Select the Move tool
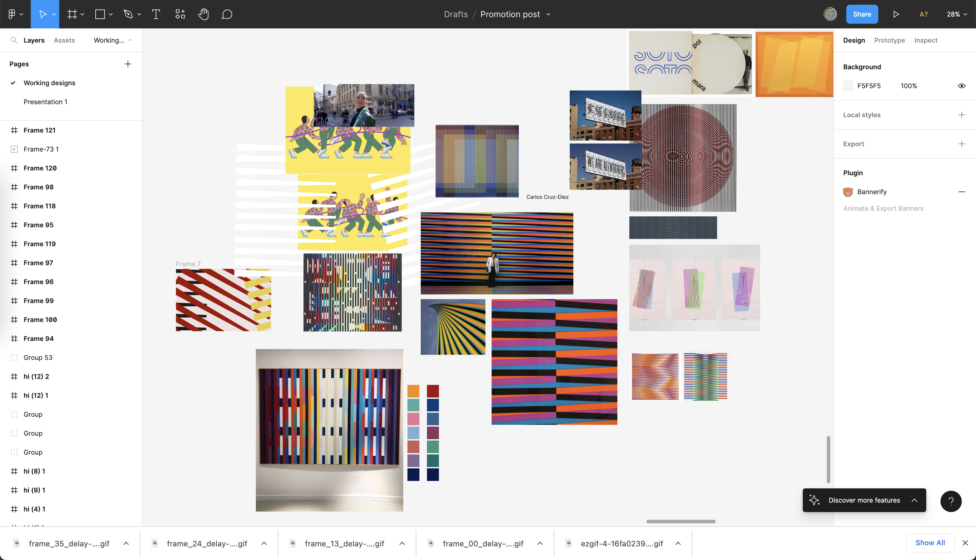 (43, 14)
